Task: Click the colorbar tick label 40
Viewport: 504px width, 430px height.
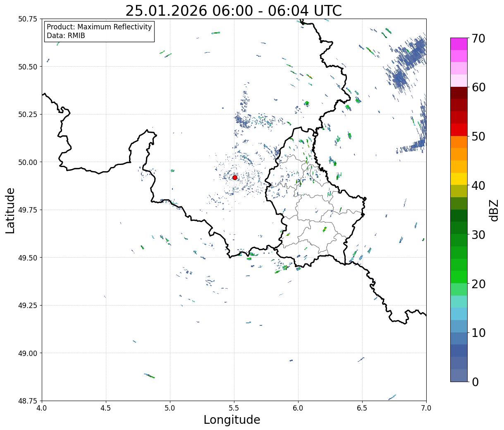Action: pyautogui.click(x=478, y=186)
